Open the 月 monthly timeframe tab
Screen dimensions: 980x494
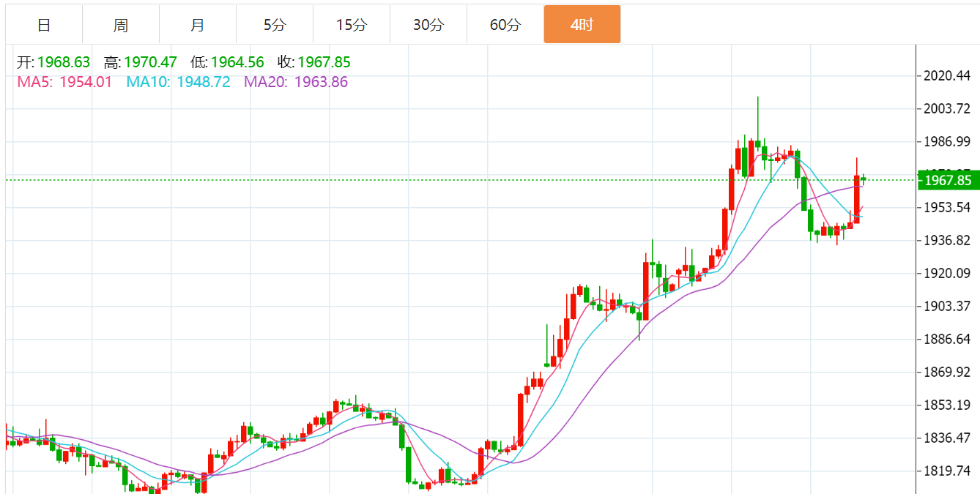click(x=198, y=25)
